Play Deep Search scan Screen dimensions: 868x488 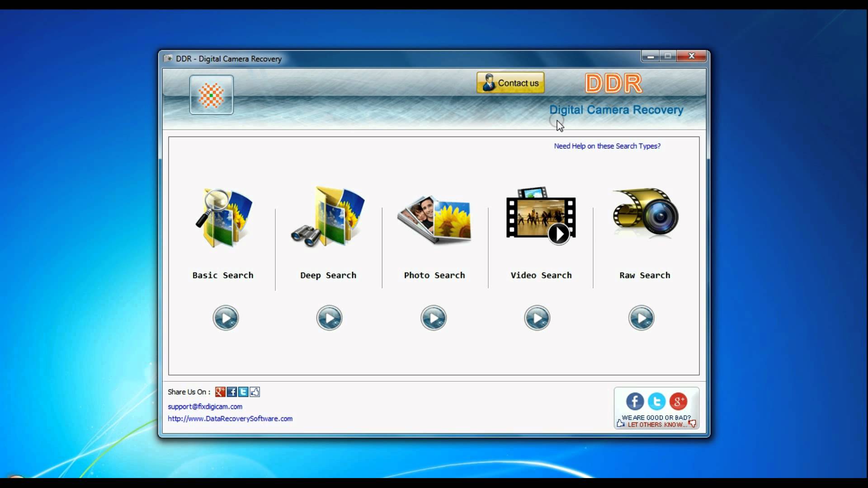click(329, 318)
